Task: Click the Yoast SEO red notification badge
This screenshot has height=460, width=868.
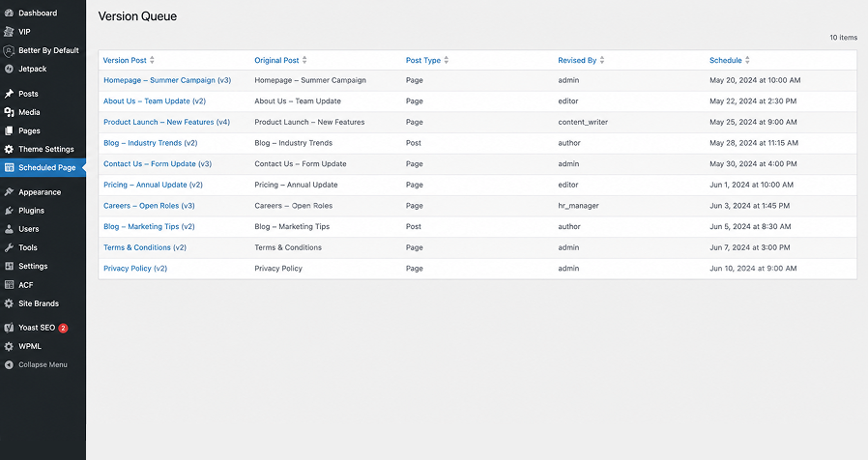Action: (x=63, y=328)
